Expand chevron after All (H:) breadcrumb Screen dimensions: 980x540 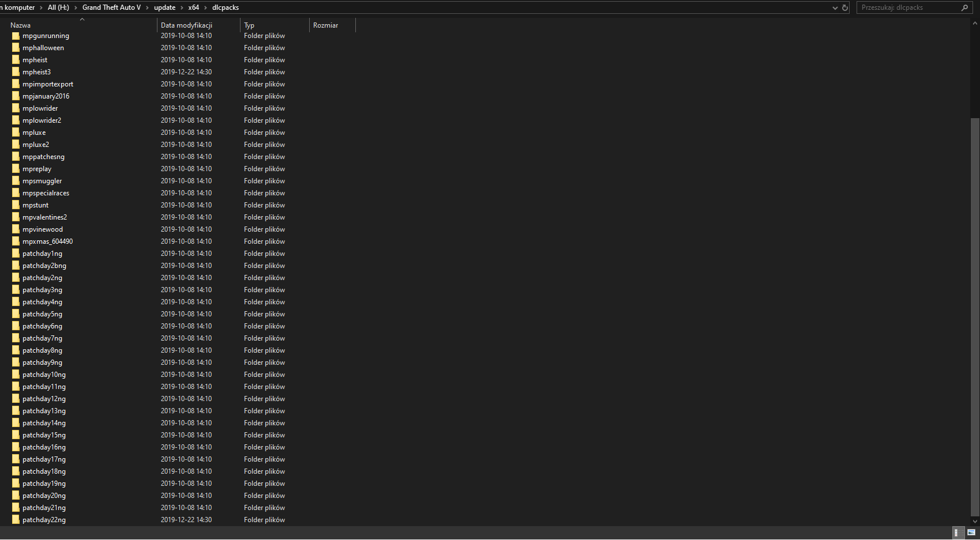(76, 7)
